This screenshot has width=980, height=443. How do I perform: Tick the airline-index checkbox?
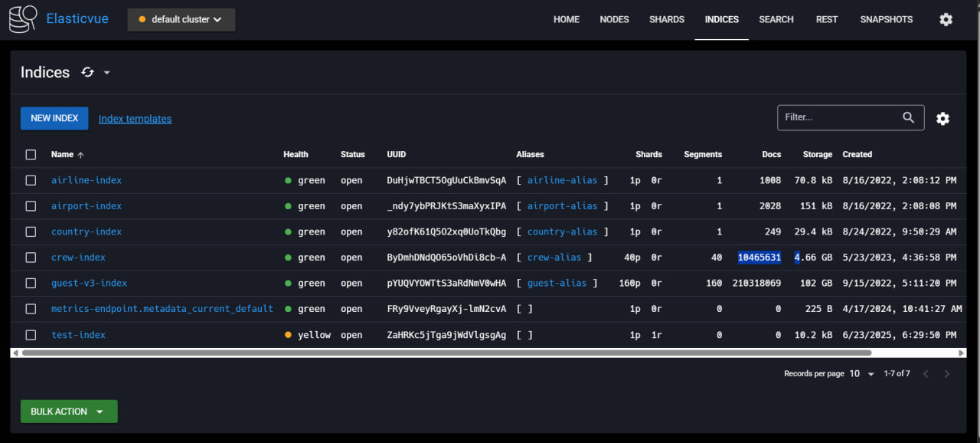tap(31, 180)
